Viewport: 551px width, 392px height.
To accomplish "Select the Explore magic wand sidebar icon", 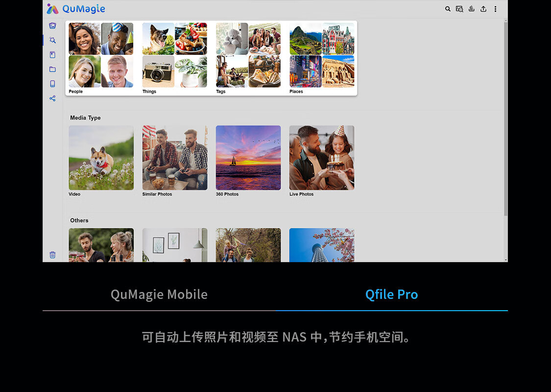I will [52, 40].
